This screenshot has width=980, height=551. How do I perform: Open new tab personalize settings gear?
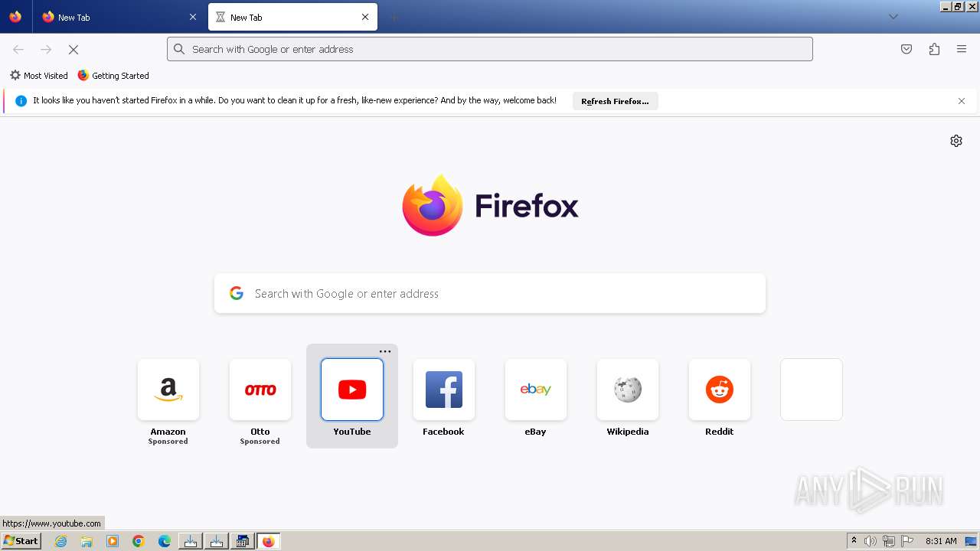pyautogui.click(x=956, y=141)
